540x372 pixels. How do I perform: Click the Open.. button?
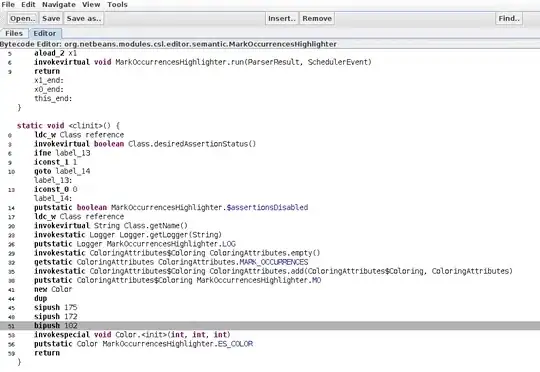(x=23, y=18)
